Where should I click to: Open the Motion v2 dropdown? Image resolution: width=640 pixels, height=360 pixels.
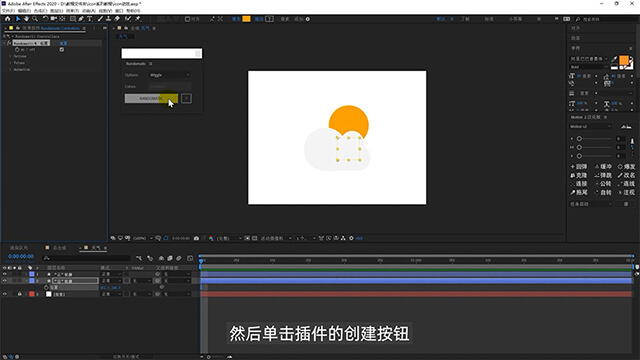click(591, 127)
